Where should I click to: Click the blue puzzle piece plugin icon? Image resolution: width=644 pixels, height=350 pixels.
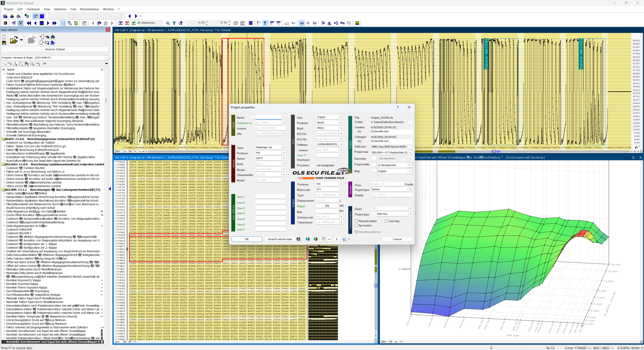pyautogui.click(x=53, y=42)
